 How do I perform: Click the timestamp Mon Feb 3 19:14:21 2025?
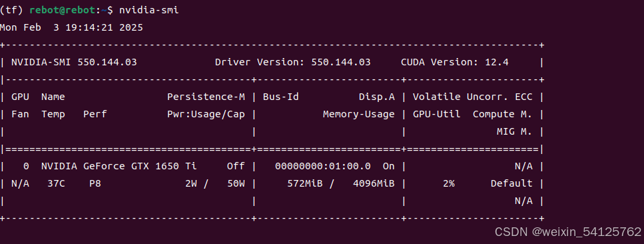[71, 27]
